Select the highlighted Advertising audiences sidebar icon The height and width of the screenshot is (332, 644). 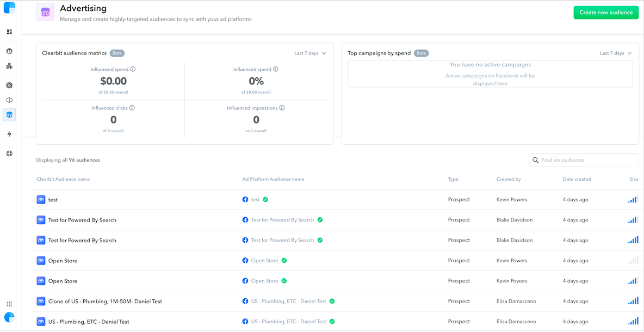[9, 115]
